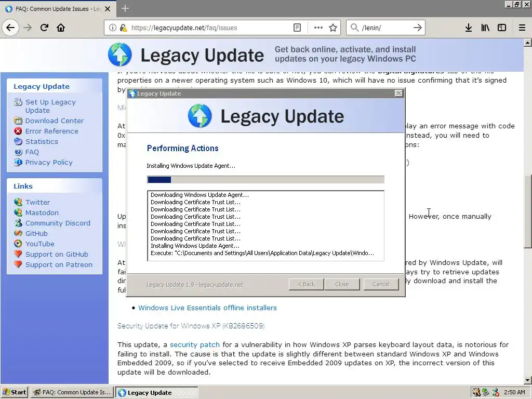Screen dimensions: 532x399
Task: Click the Error Reference red X icon
Action: 18,131
